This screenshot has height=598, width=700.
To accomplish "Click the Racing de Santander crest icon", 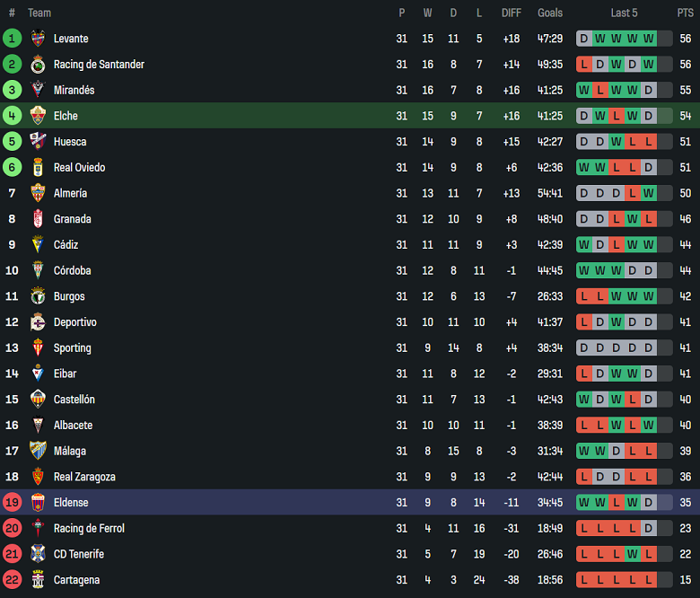I will [x=38, y=65].
